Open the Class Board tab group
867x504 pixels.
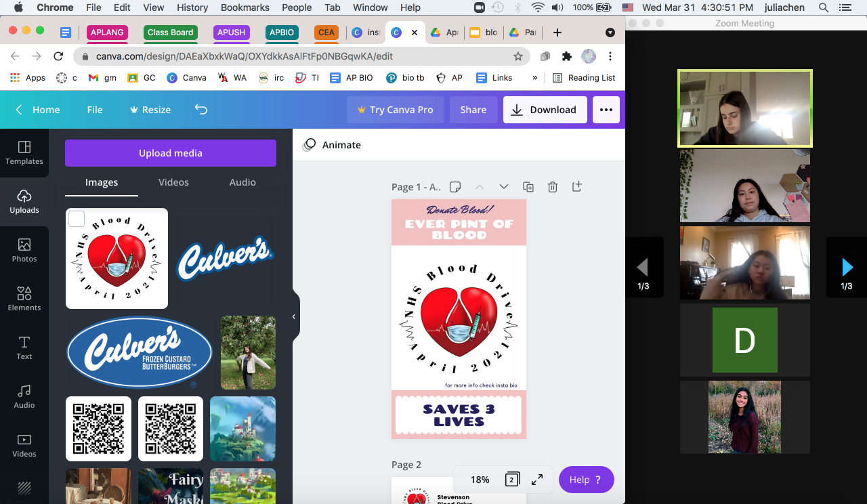(x=171, y=33)
